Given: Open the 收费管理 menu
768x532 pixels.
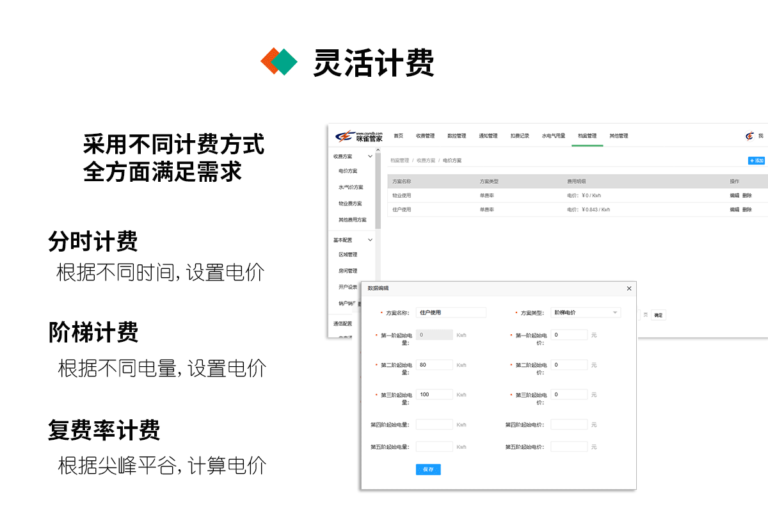Looking at the screenshot, I should (426, 135).
